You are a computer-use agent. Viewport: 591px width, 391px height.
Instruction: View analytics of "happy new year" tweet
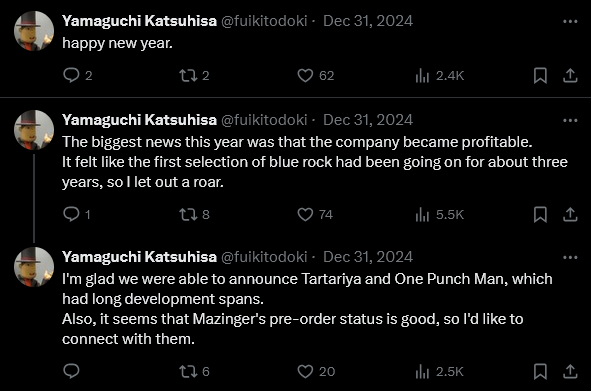(x=439, y=75)
